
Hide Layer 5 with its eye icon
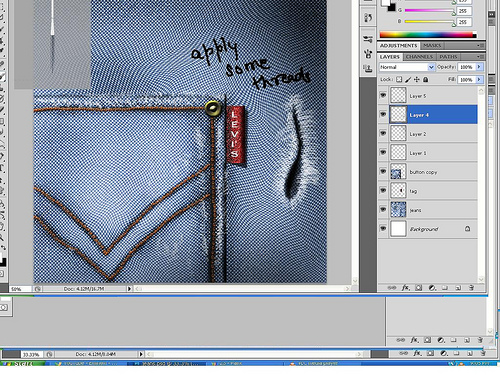(383, 95)
